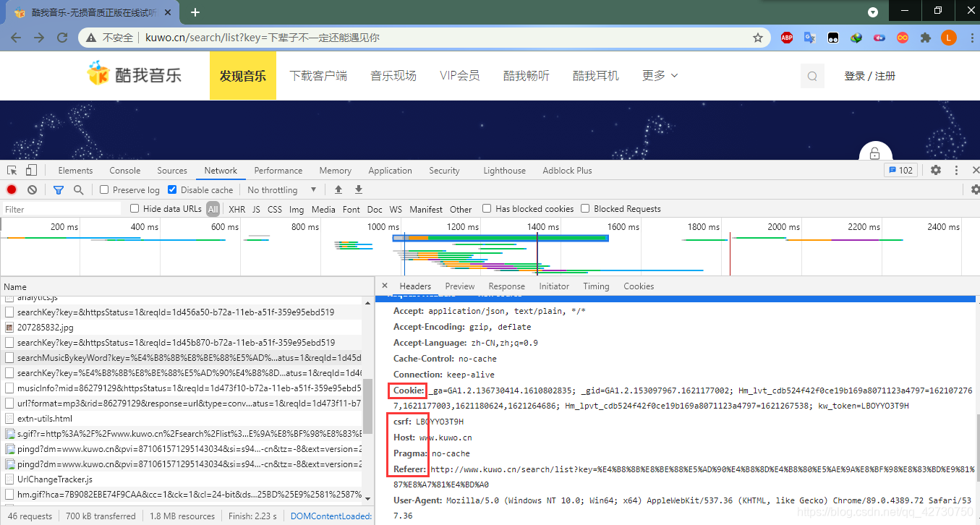The height and width of the screenshot is (525, 980).
Task: Open the extensions puzzle icon
Action: (925, 38)
